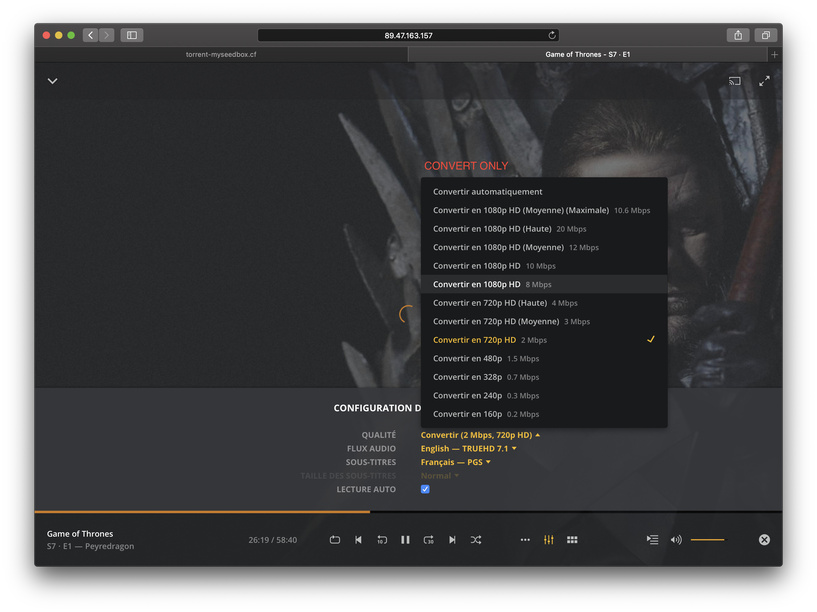
Task: Select Convertir en 1080p HD 10 Mbps
Action: coord(544,266)
